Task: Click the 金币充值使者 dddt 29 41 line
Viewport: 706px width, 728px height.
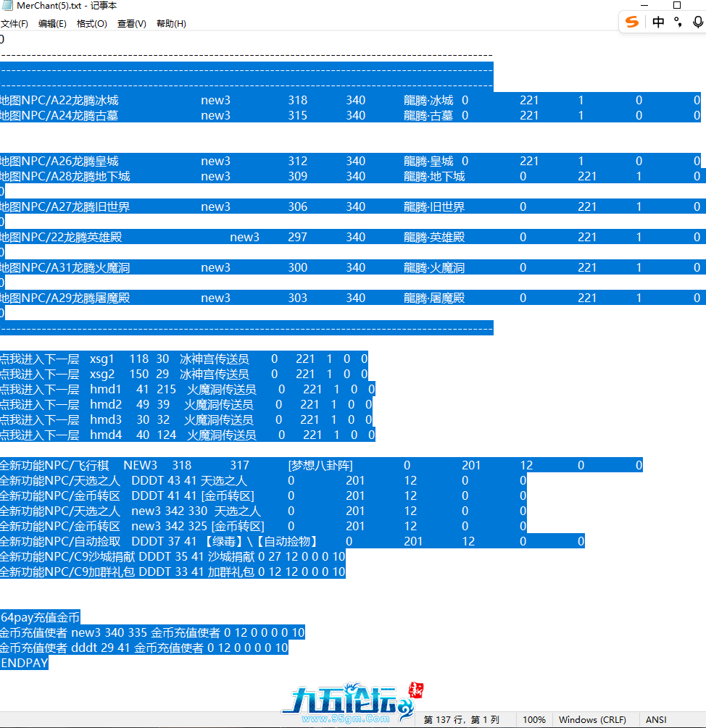Action: (x=144, y=648)
